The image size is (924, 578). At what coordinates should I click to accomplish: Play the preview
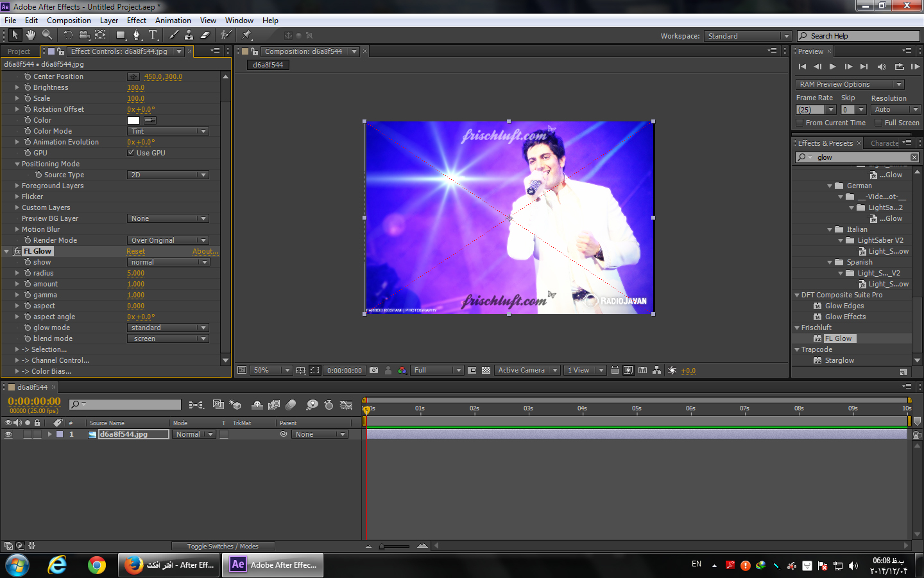point(833,67)
